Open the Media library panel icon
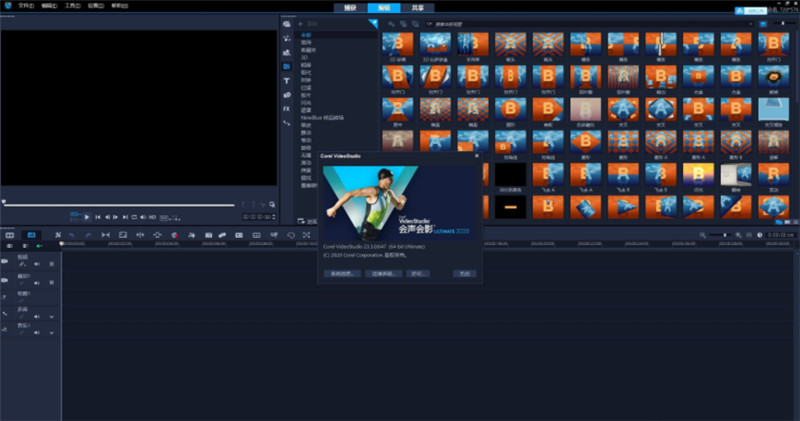 click(x=287, y=24)
